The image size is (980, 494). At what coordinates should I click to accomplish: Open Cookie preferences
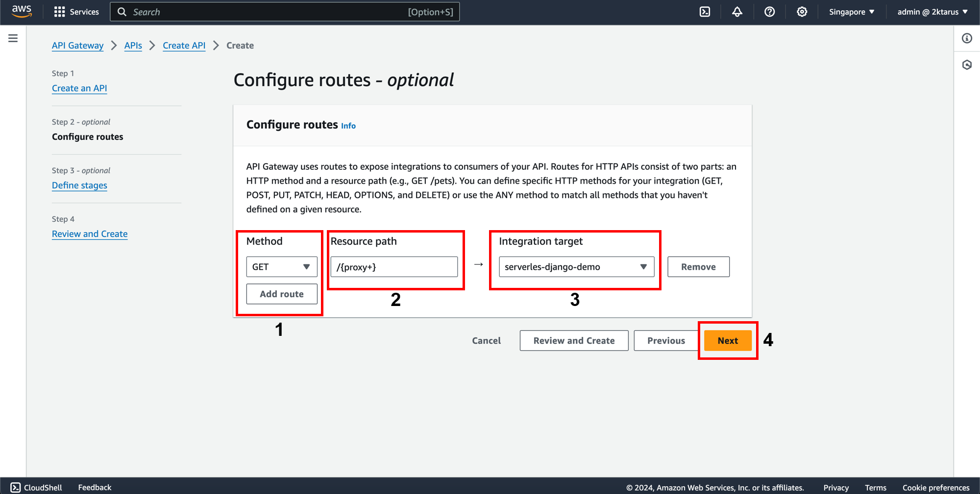[936, 488]
